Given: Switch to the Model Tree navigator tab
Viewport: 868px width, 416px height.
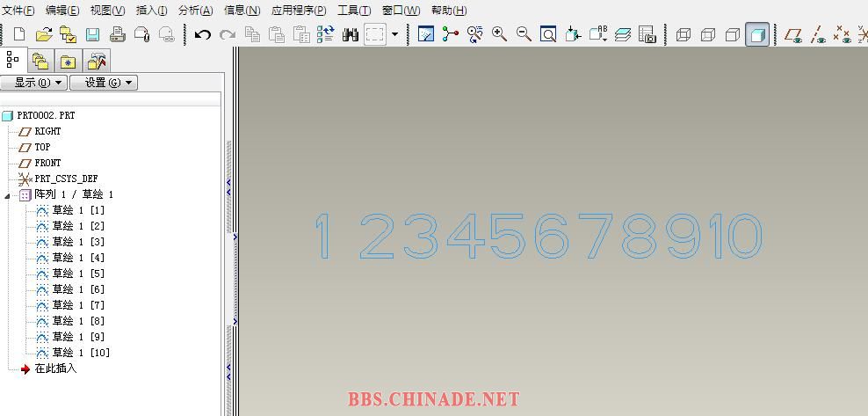Looking at the screenshot, I should [12, 60].
